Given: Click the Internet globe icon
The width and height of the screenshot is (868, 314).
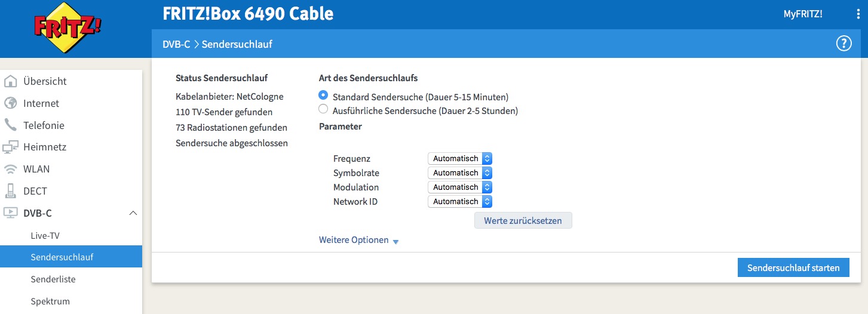Looking at the screenshot, I should pyautogui.click(x=10, y=103).
